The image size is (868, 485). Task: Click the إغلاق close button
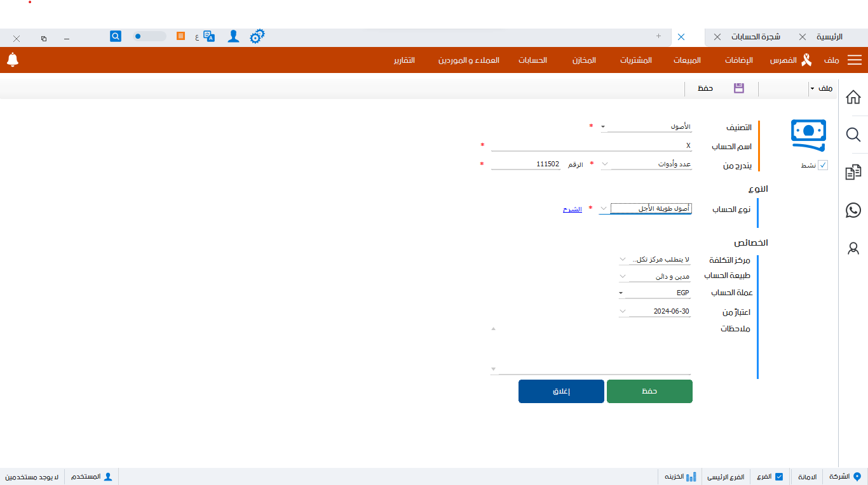[x=561, y=391]
